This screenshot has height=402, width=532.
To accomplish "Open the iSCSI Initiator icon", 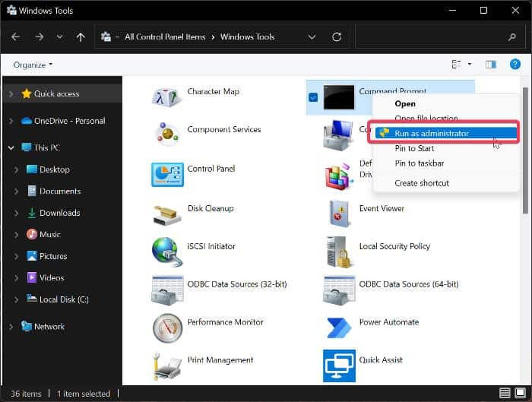I will click(166, 252).
